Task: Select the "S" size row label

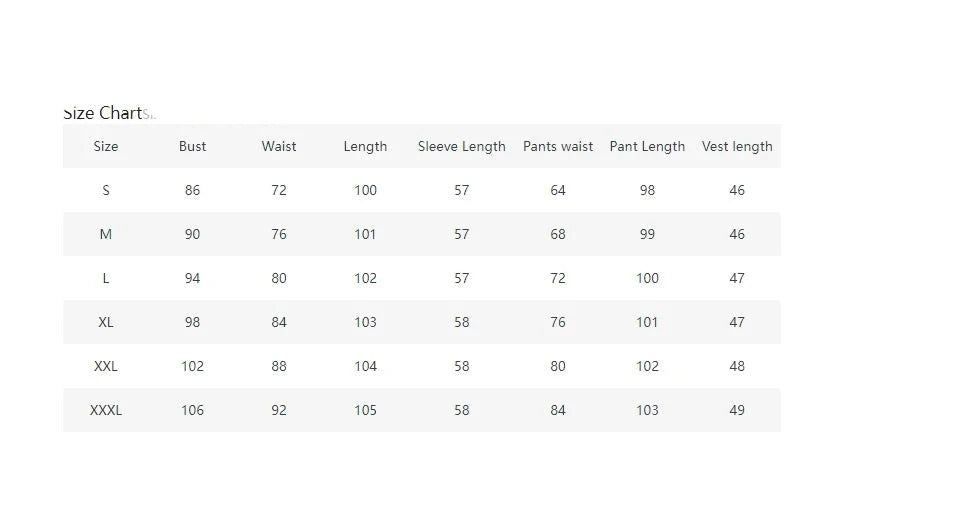Action: coord(106,190)
